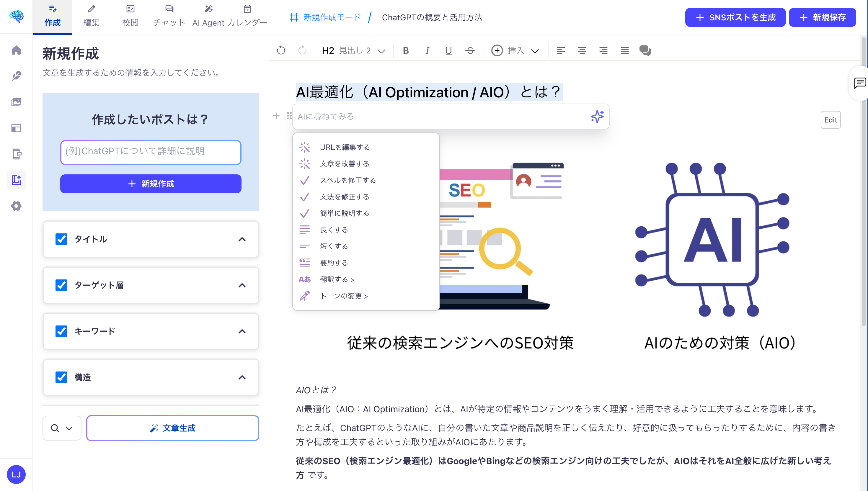Select 翻訳する from the AI menu
The height and width of the screenshot is (491, 868).
pos(335,279)
